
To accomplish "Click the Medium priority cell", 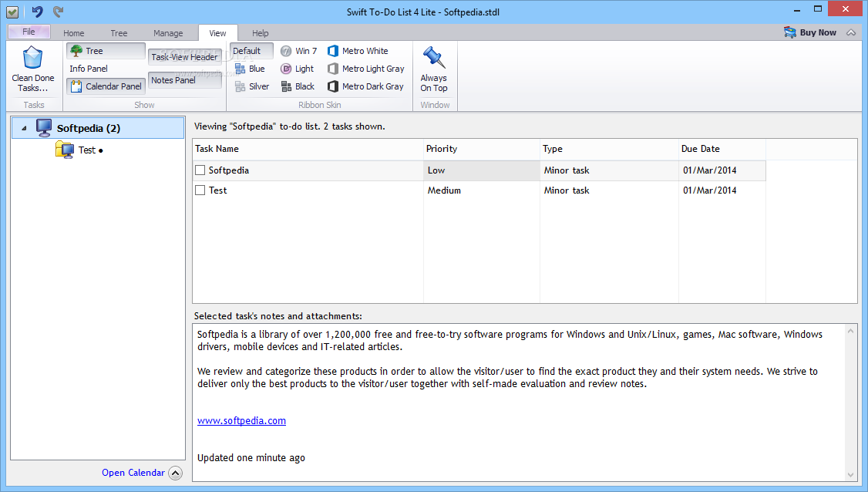I will pyautogui.click(x=482, y=190).
